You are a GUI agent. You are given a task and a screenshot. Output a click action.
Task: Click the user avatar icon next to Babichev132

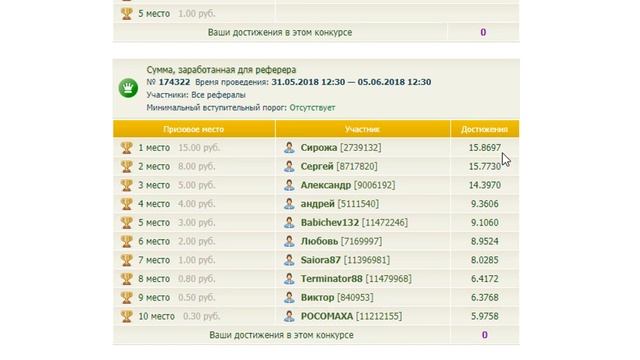click(289, 223)
